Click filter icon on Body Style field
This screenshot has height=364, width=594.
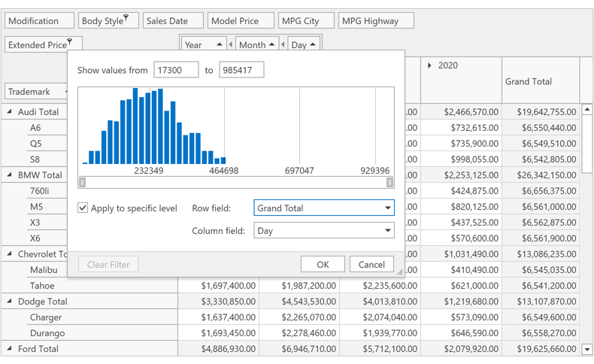(126, 17)
